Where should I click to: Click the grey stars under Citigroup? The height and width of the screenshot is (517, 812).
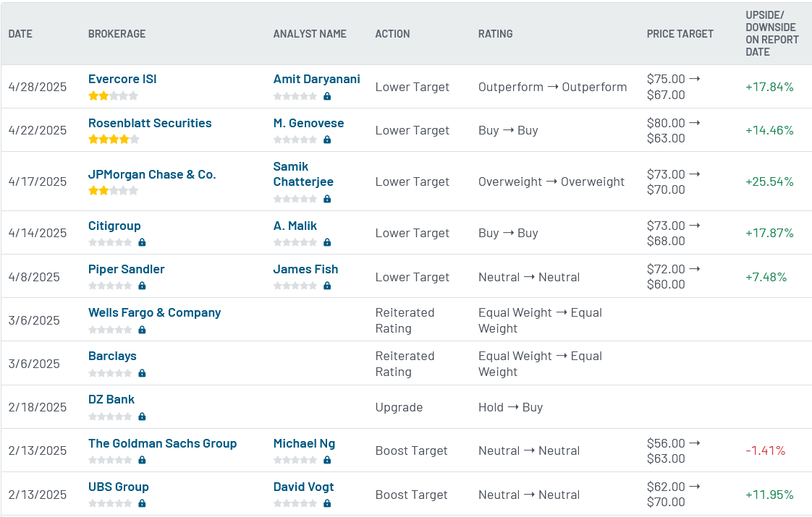pyautogui.click(x=110, y=242)
